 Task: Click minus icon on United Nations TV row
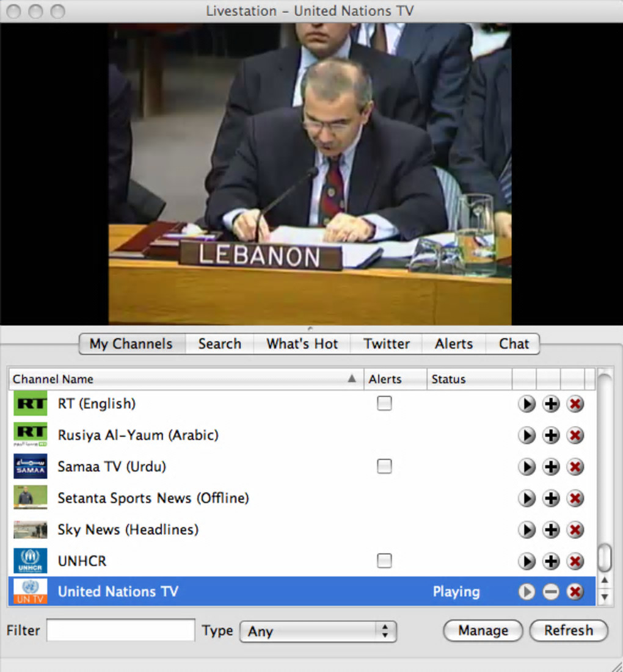551,592
